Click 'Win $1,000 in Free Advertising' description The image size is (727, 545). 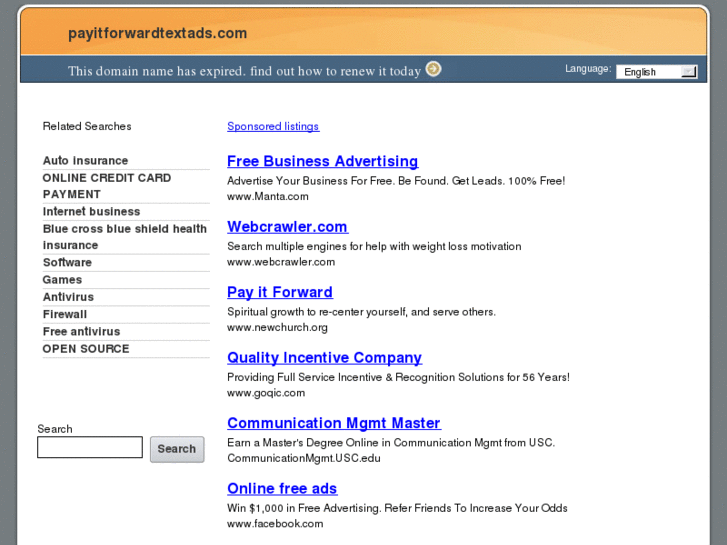click(x=397, y=508)
